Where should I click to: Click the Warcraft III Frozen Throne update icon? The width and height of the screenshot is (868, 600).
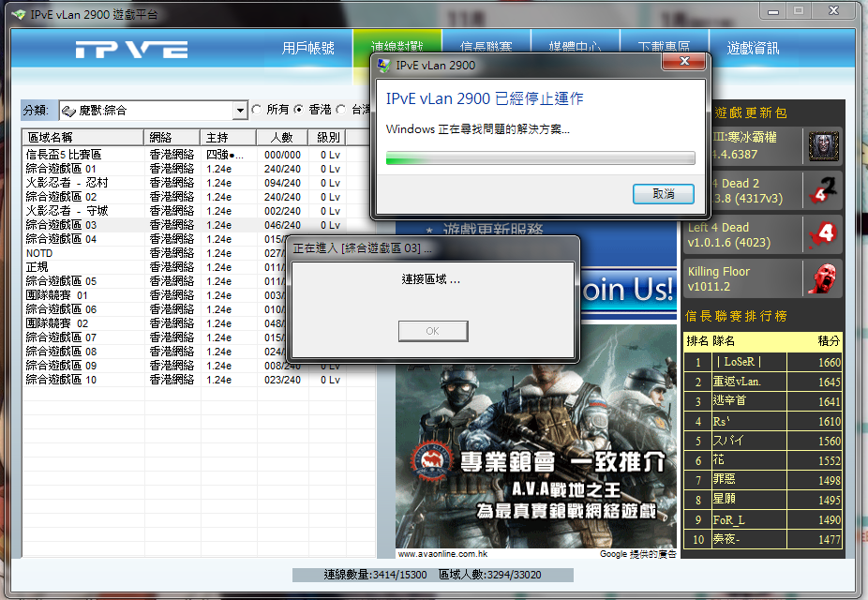point(824,146)
